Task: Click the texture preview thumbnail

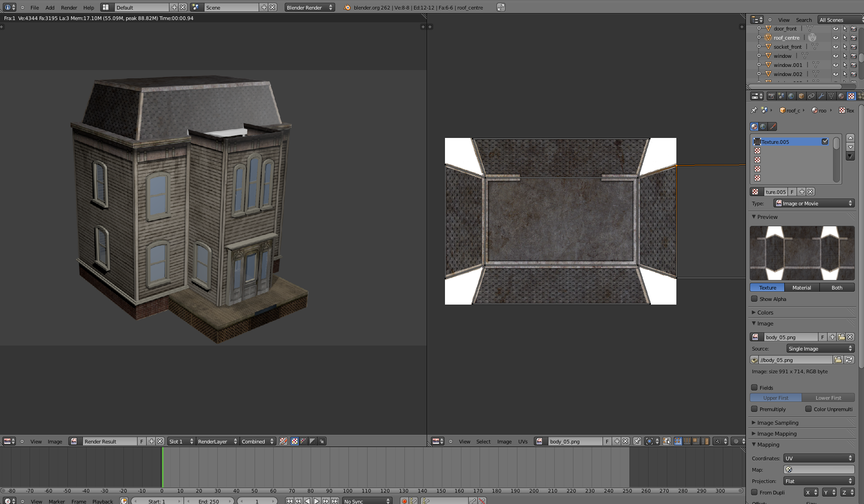Action: pos(802,253)
